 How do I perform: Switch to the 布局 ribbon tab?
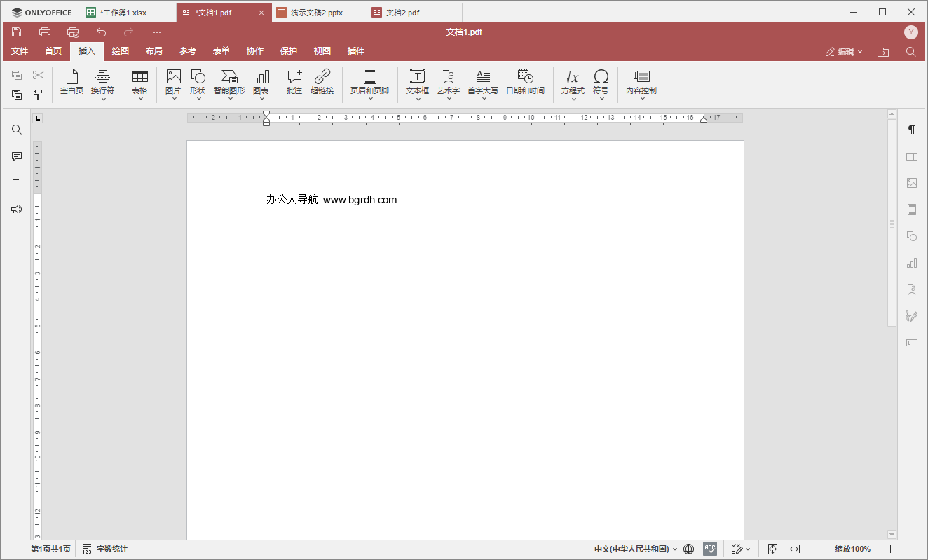click(x=154, y=51)
